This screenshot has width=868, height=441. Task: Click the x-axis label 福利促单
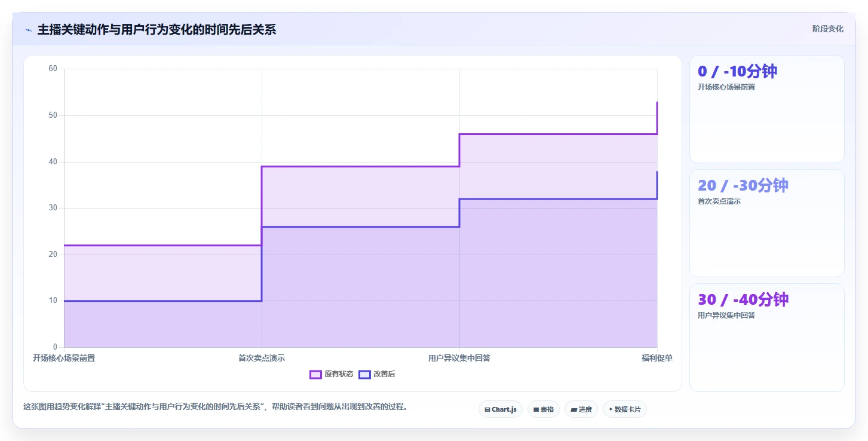tap(657, 358)
